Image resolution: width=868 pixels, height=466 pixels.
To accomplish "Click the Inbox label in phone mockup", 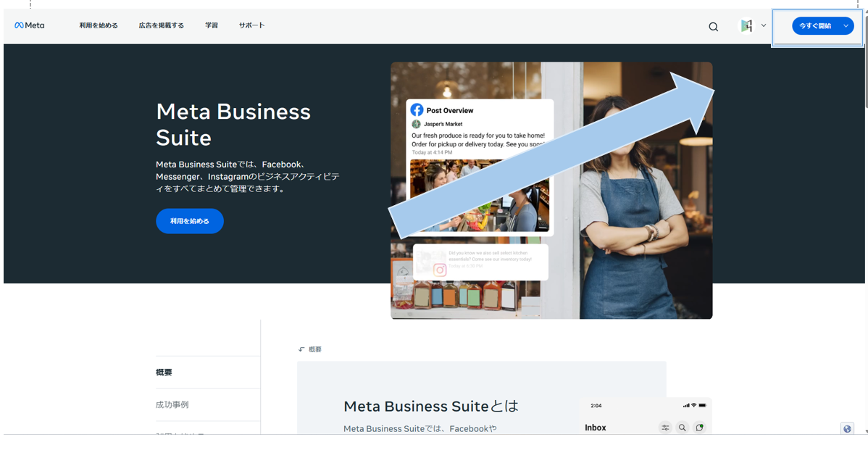I will pos(595,428).
